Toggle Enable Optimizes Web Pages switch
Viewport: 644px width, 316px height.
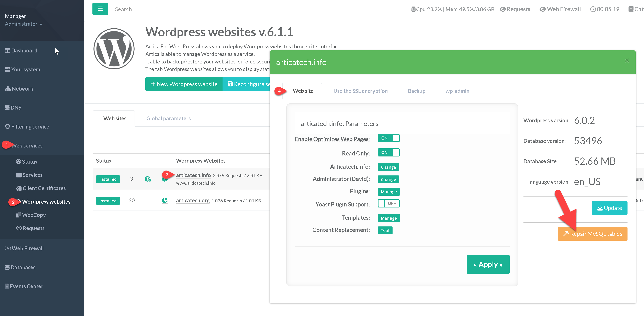pyautogui.click(x=388, y=138)
